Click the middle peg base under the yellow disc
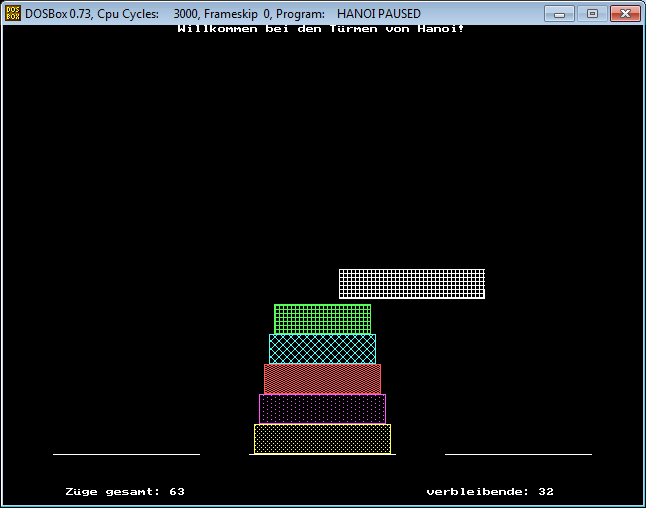This screenshot has height=508, width=646. click(322, 455)
